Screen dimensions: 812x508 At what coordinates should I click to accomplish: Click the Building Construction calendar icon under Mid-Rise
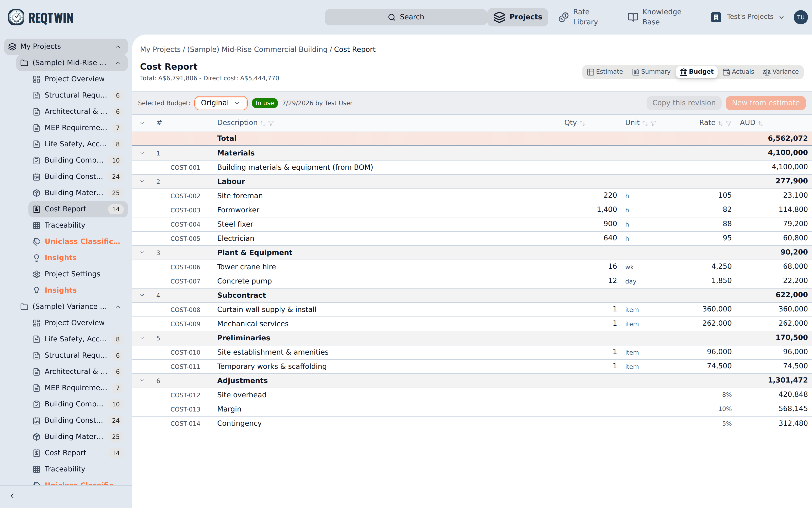click(x=37, y=177)
